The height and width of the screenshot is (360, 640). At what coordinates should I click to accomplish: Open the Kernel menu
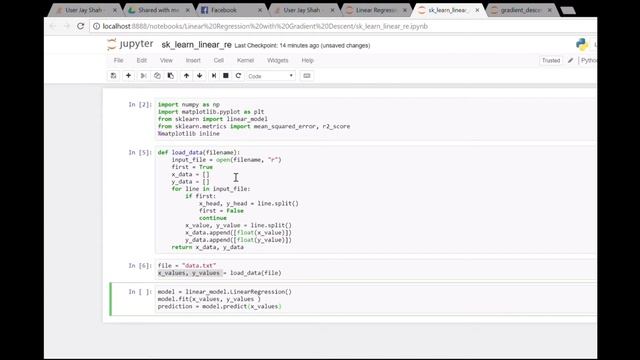coord(245,60)
